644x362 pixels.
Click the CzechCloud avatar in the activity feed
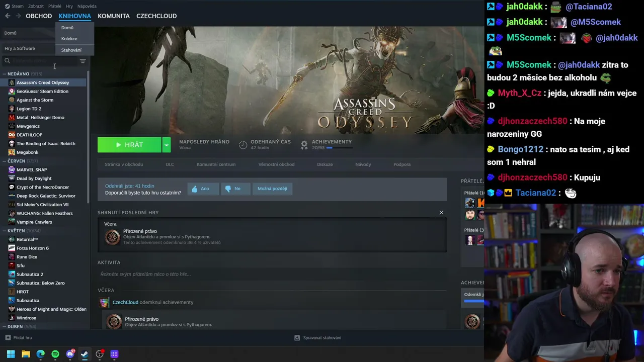point(104,302)
